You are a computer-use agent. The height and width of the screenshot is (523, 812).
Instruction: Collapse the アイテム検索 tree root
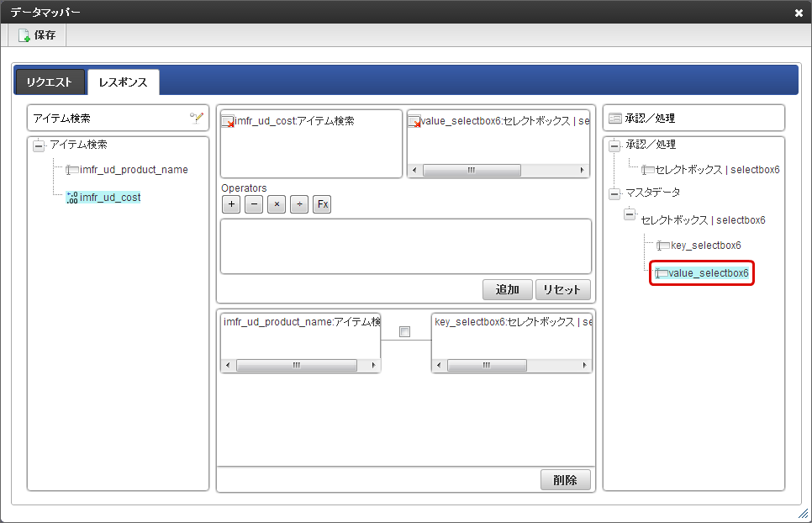coord(39,145)
